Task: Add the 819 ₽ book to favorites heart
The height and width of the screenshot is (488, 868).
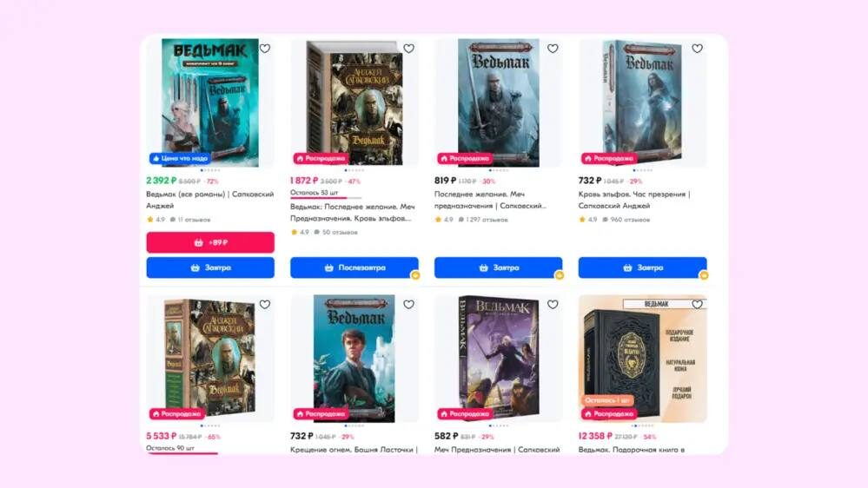Action: 553,49
